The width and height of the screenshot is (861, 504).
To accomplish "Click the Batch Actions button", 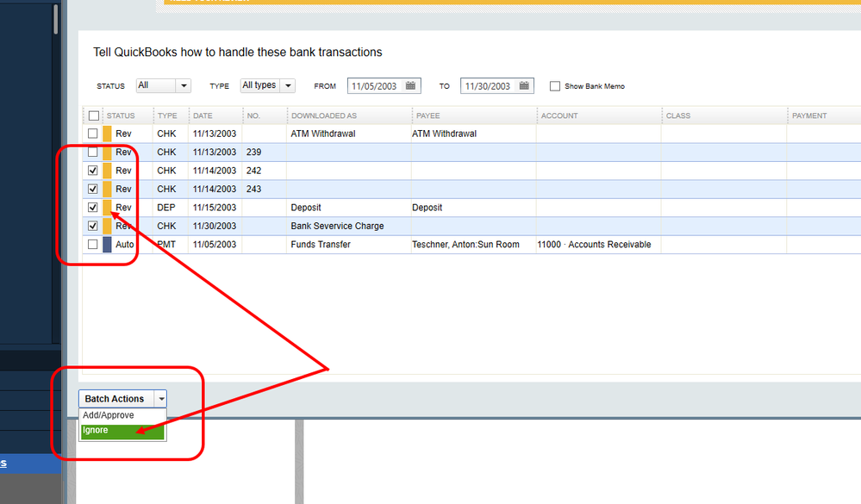I will pos(116,399).
